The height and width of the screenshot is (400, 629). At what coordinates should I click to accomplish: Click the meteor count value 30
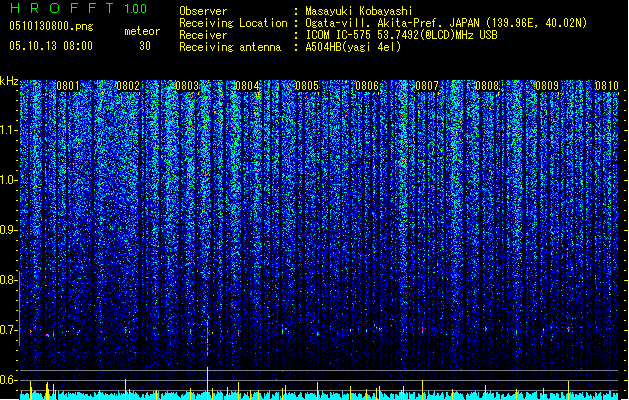pyautogui.click(x=145, y=46)
